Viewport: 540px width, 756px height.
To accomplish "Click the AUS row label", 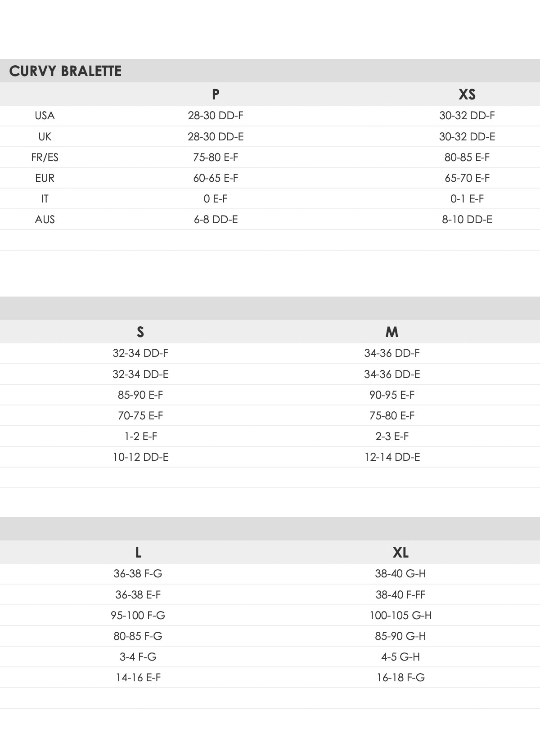I will click(x=45, y=220).
